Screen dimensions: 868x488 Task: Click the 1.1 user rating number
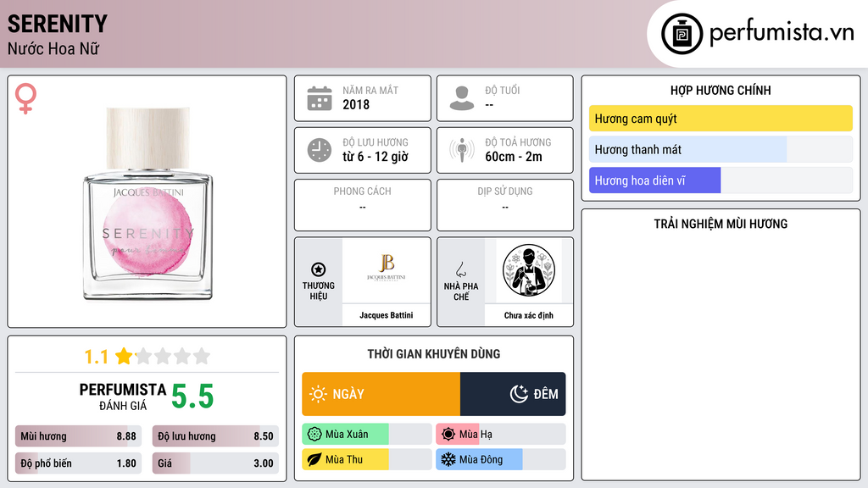tap(96, 357)
